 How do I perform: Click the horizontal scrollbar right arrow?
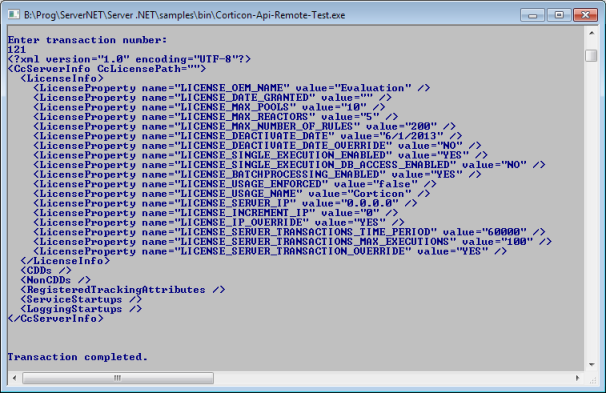(577, 378)
